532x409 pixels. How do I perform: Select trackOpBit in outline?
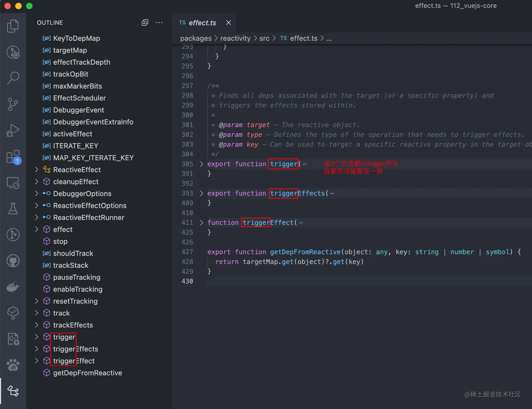(x=71, y=74)
